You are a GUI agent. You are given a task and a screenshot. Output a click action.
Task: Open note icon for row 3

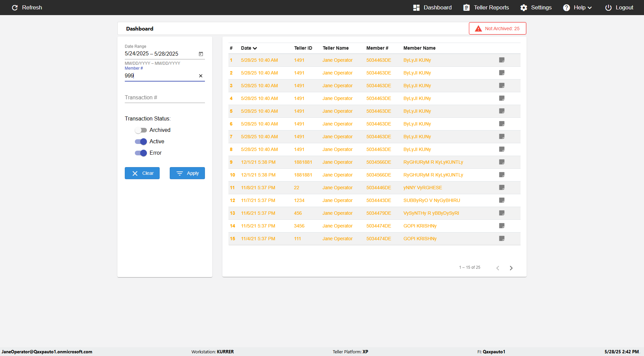pos(502,86)
